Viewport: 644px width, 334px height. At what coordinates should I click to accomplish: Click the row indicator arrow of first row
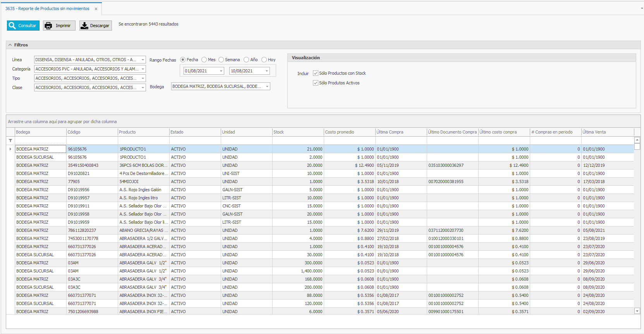click(10, 149)
